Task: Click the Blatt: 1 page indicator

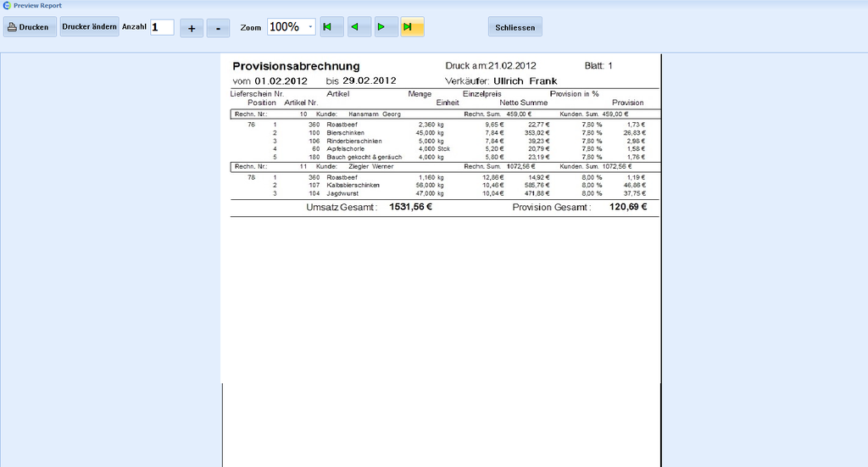Action: point(598,66)
